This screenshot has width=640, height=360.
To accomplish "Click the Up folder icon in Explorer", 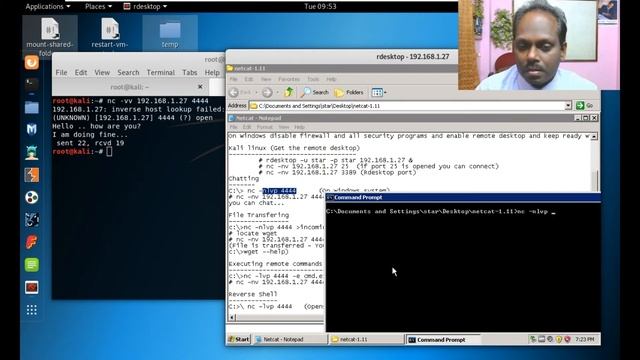I will point(289,92).
